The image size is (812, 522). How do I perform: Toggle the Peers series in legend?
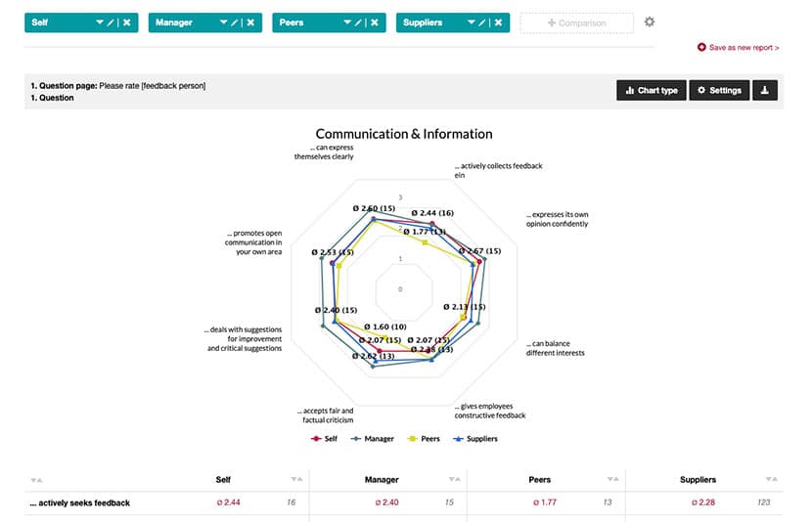424,439
